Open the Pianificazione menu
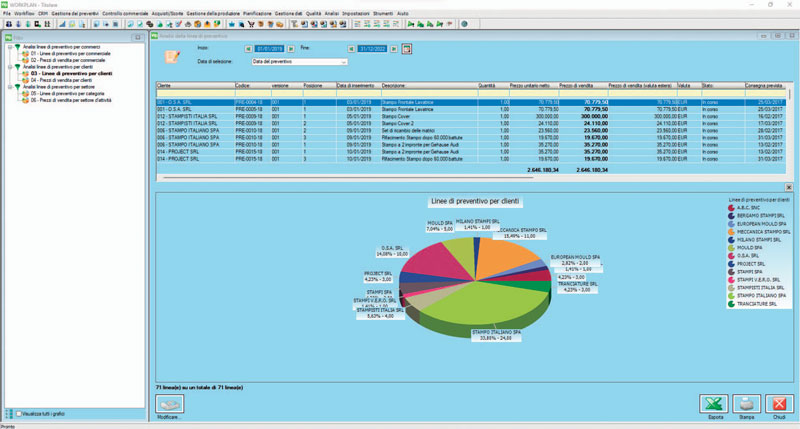This screenshot has width=800, height=429. (x=257, y=13)
